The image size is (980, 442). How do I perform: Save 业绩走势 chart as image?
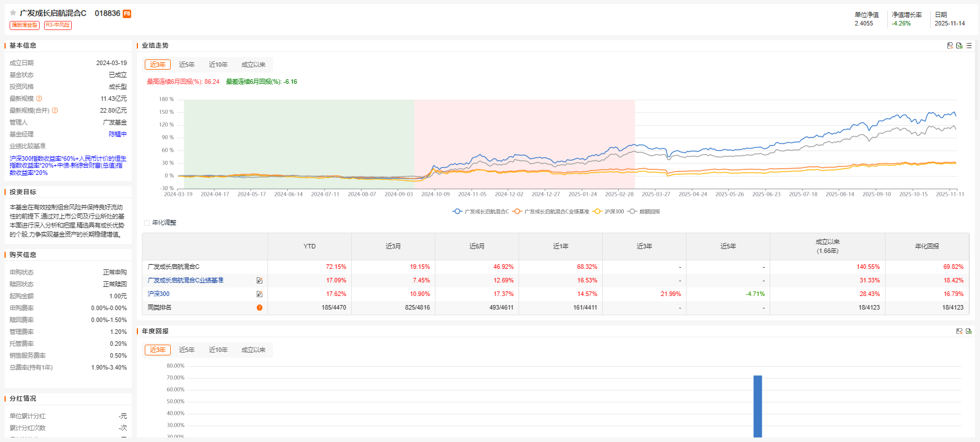[x=950, y=46]
